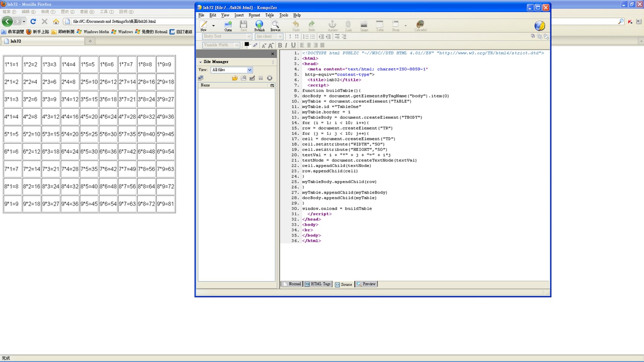Preview page with the Browse toolbar icon
Viewport: 644px width, 362px height.
(275, 26)
